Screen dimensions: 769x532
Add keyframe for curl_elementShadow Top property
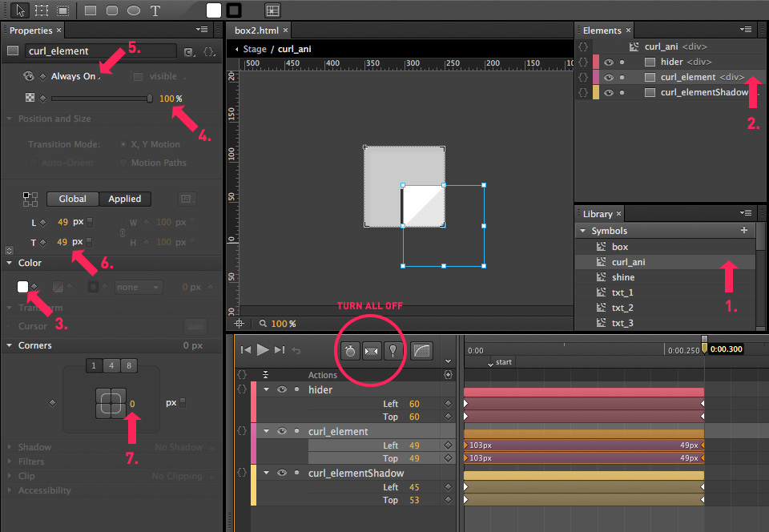click(448, 500)
